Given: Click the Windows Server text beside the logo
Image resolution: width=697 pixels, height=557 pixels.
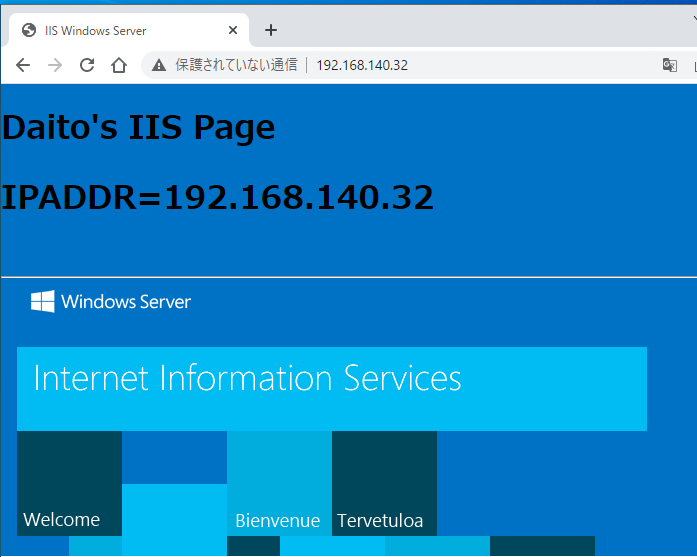Looking at the screenshot, I should (126, 302).
